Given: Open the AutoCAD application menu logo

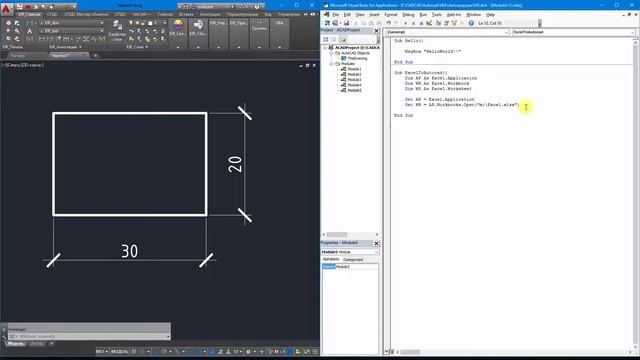Looking at the screenshot, I should (x=6, y=8).
